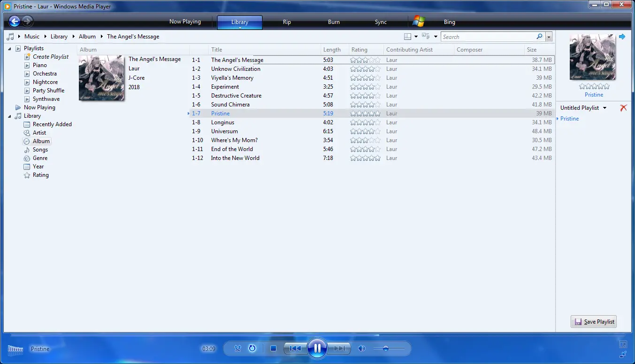Image resolution: width=635 pixels, height=364 pixels.
Task: Select the Rating view in sidebar
Action: coord(40,175)
